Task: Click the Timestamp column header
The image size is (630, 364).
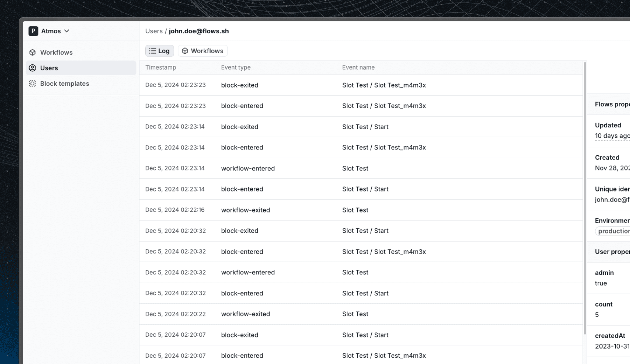Action: click(161, 67)
